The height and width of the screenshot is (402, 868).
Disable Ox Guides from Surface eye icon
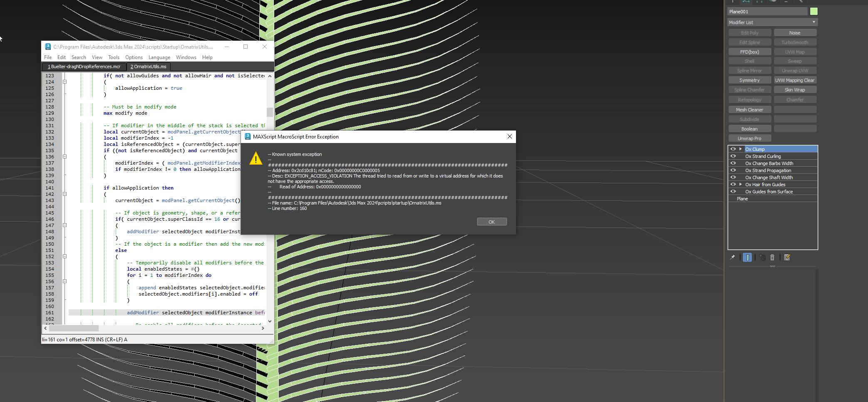[x=733, y=192]
